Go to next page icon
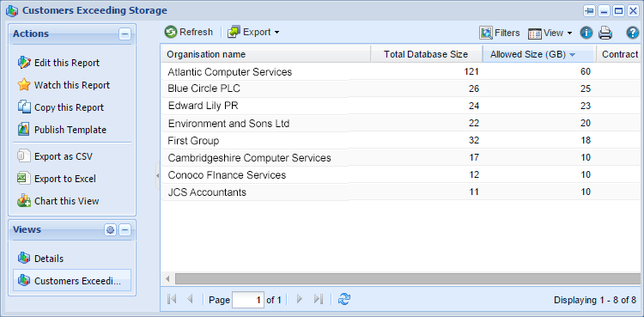This screenshot has height=317, width=644. point(300,299)
